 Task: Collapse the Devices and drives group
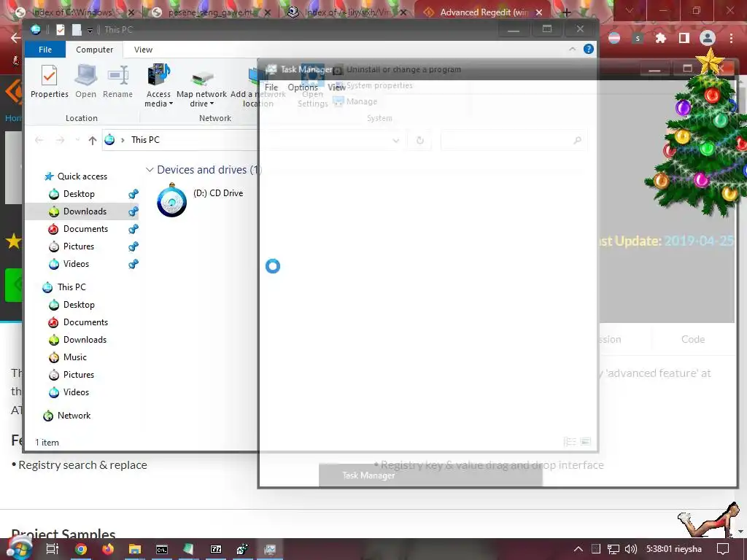[150, 170]
